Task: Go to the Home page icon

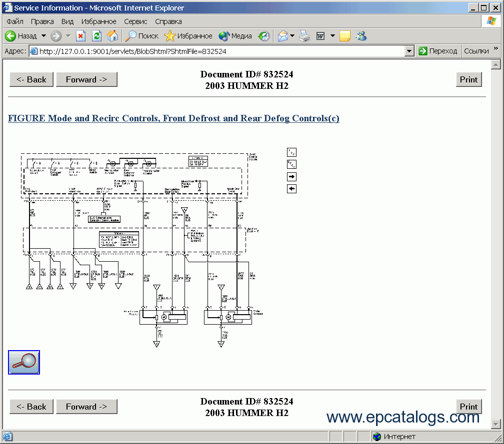Action: pos(112,36)
